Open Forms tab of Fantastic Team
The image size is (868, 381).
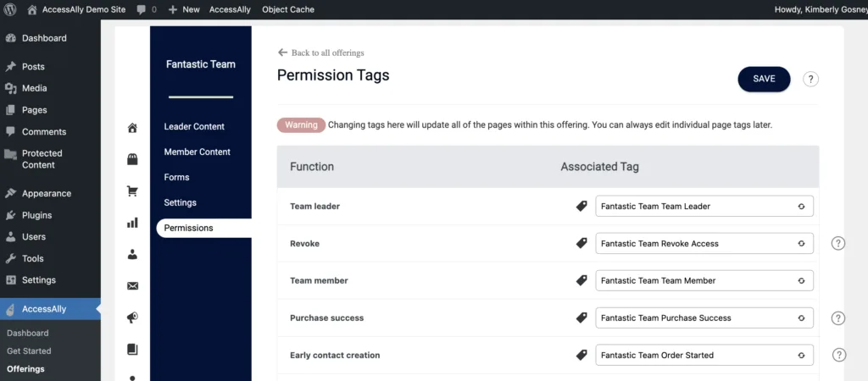(176, 177)
